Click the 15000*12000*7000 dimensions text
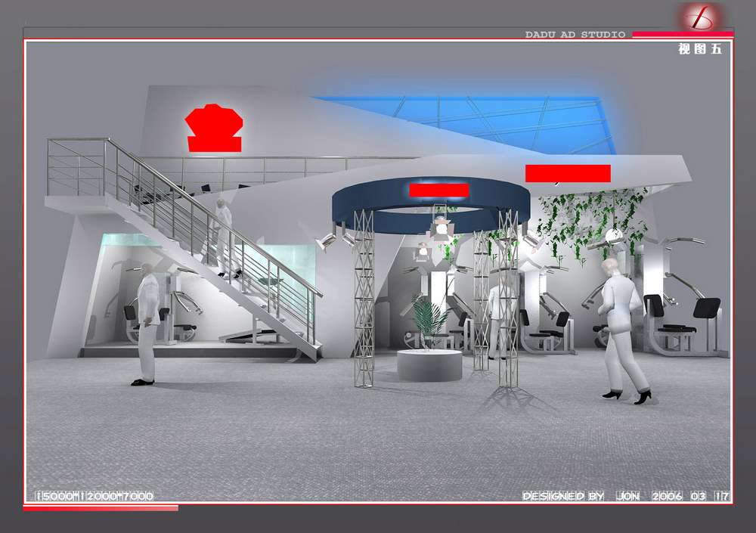The height and width of the screenshot is (533, 756). click(x=95, y=496)
